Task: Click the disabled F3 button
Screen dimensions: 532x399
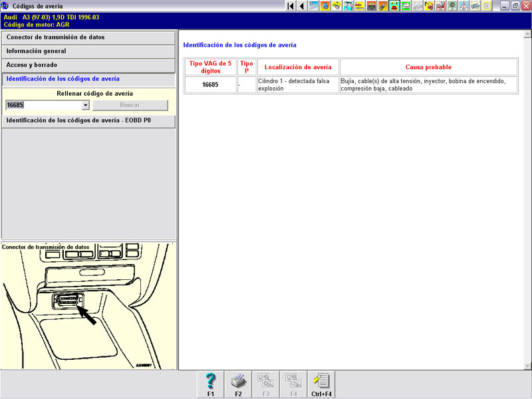Action: click(266, 384)
